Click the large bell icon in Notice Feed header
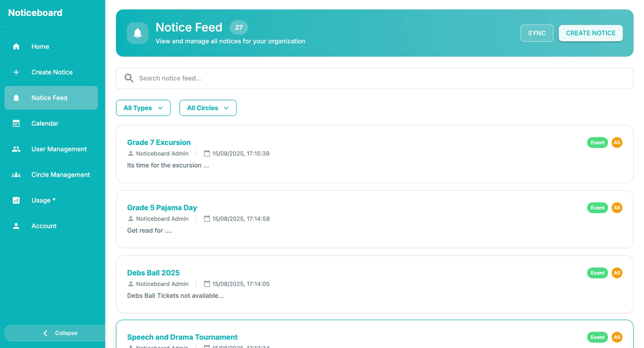Viewport: 644px width, 348px height. pyautogui.click(x=138, y=33)
